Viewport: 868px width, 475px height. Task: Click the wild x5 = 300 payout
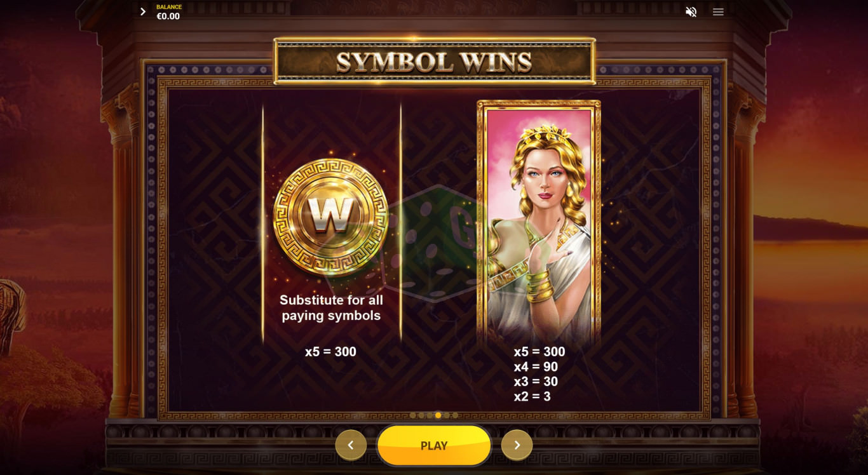pos(330,352)
